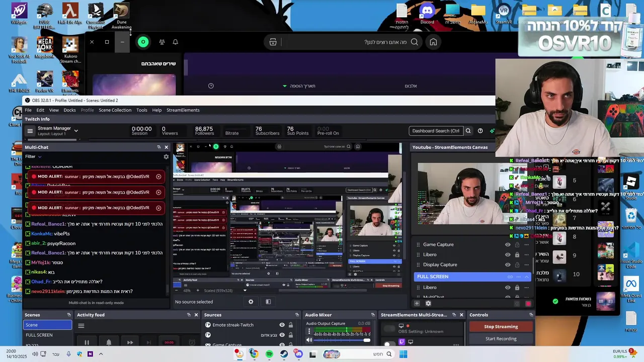Click Spotify icon in the taskbar
Viewport: 644px width, 362px height.
(x=269, y=354)
